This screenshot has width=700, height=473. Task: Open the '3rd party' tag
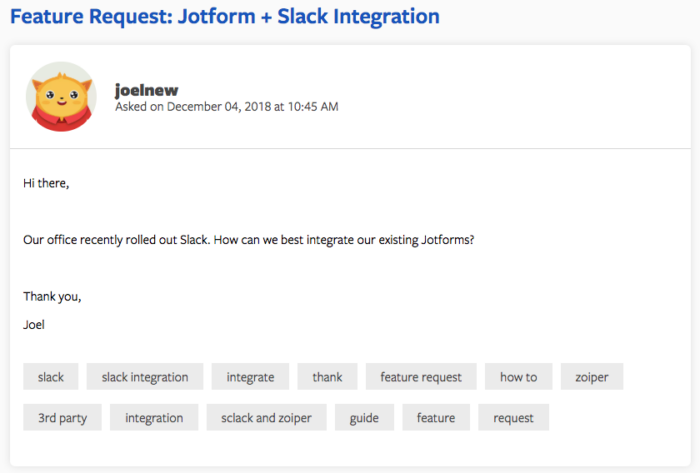[x=63, y=418]
